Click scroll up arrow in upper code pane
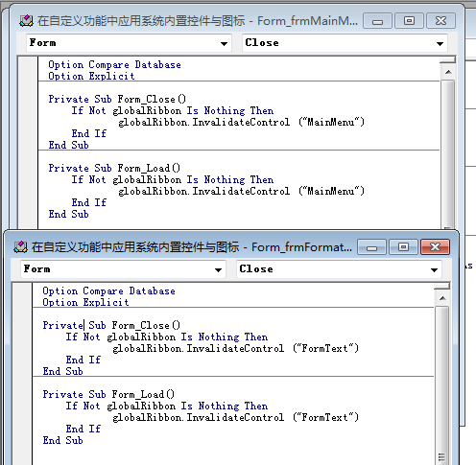The height and width of the screenshot is (465, 476). tap(448, 72)
